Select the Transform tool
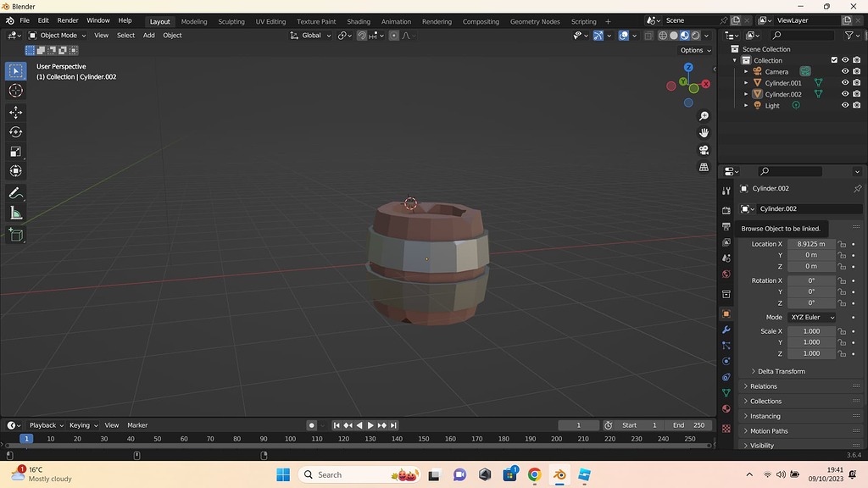 pyautogui.click(x=15, y=171)
